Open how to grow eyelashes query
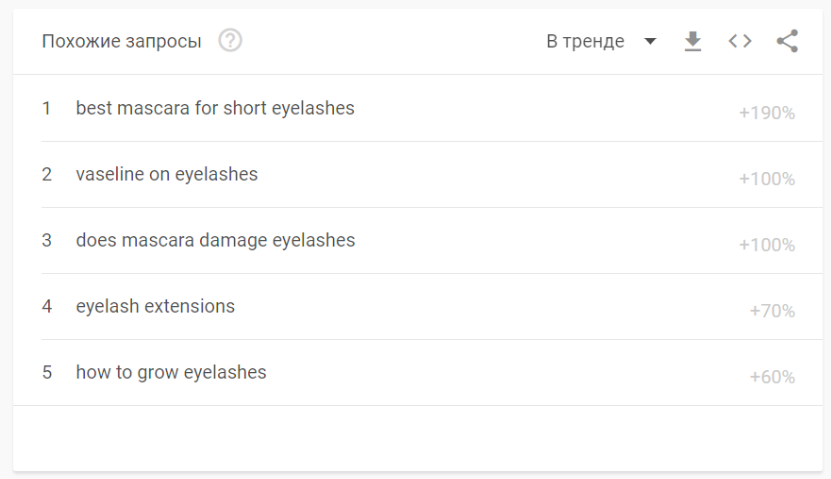The image size is (831, 479). click(x=171, y=372)
